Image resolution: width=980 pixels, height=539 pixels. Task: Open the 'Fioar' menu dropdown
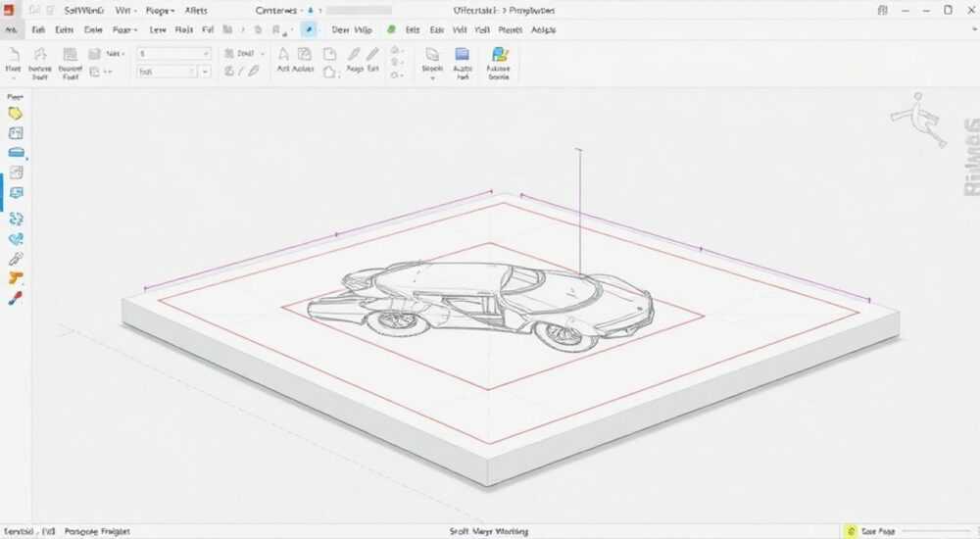click(x=124, y=29)
